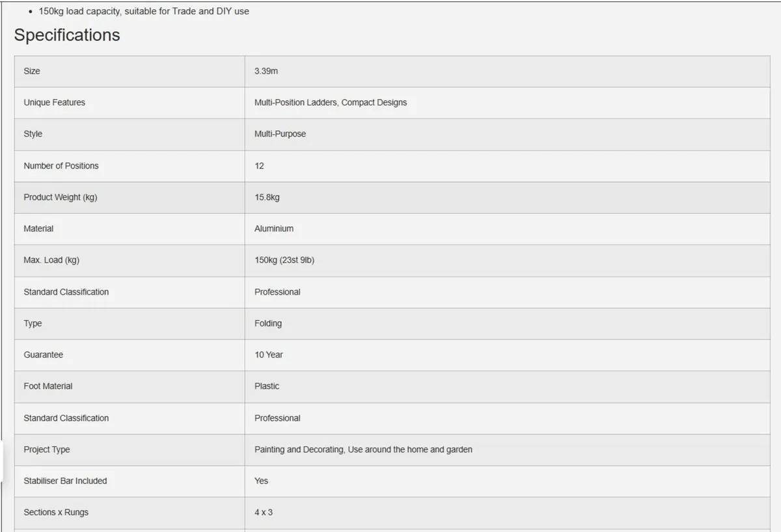Select the Size row label

[32, 71]
